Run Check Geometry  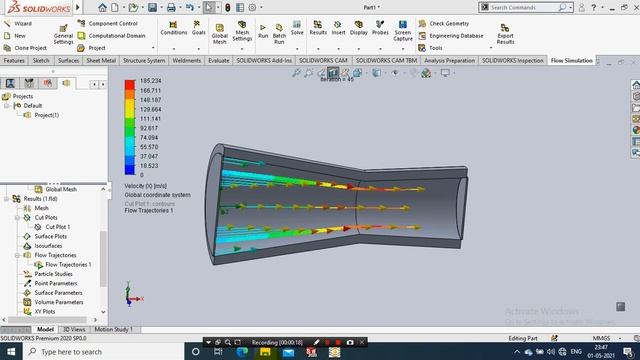coord(444,24)
